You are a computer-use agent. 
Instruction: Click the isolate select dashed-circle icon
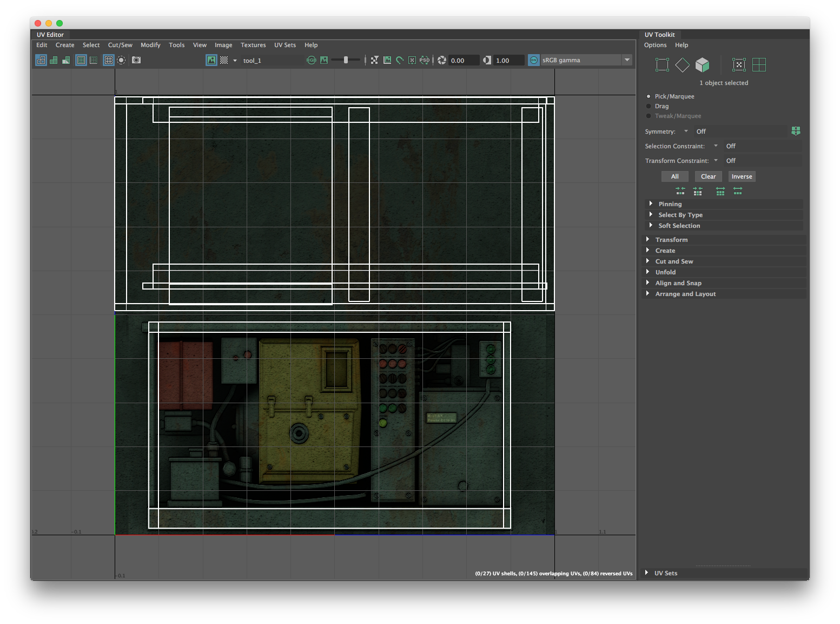coord(121,60)
